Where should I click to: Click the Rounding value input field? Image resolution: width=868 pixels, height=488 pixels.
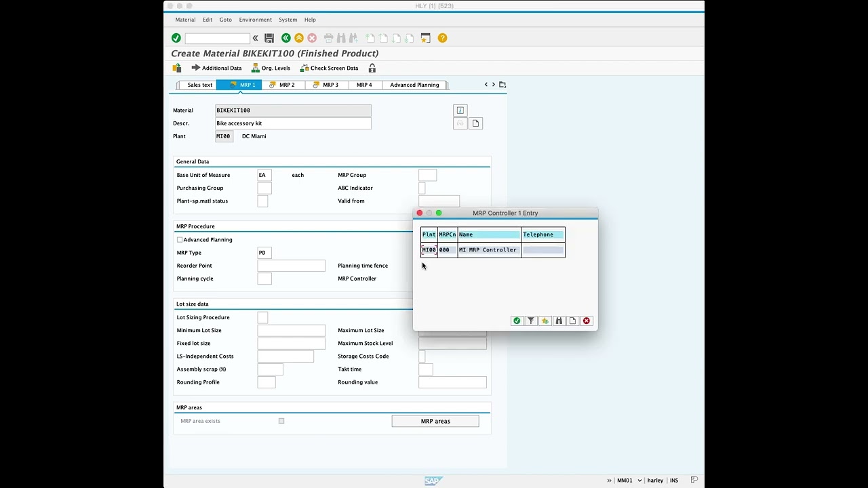(452, 382)
